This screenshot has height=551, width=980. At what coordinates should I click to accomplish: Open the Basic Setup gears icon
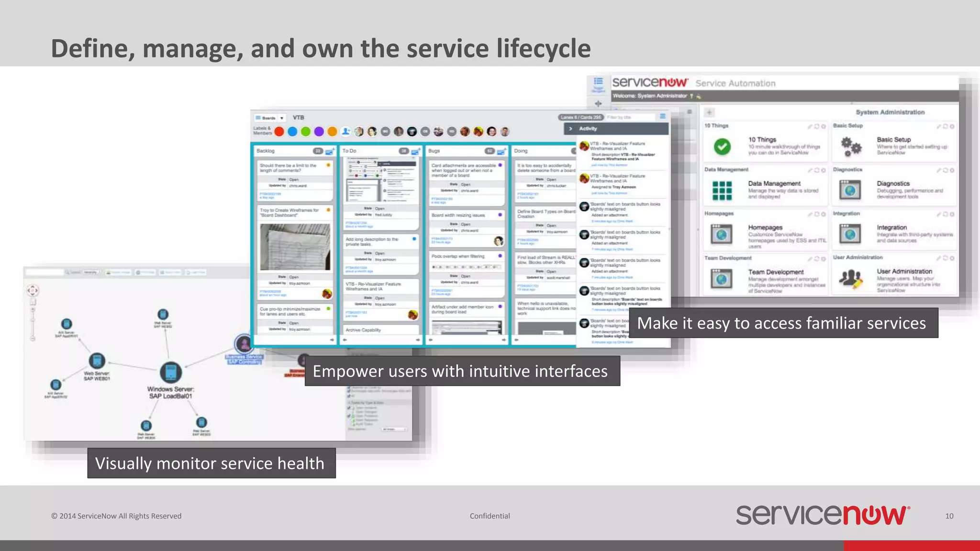pos(851,146)
